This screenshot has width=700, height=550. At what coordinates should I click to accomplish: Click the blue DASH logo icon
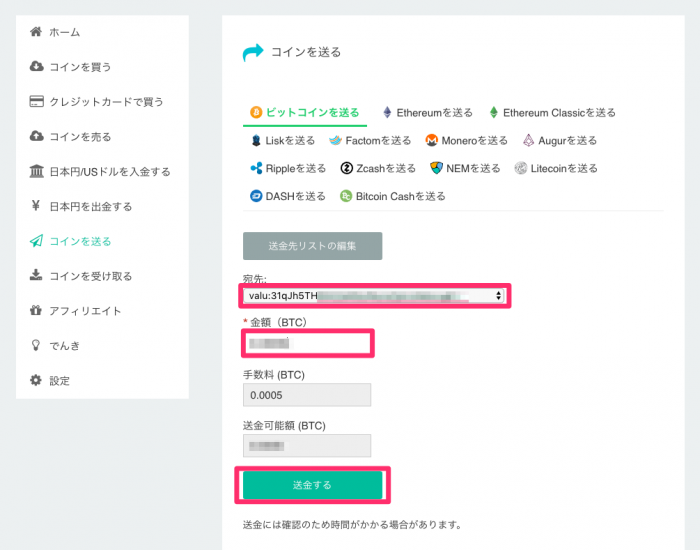tap(256, 196)
